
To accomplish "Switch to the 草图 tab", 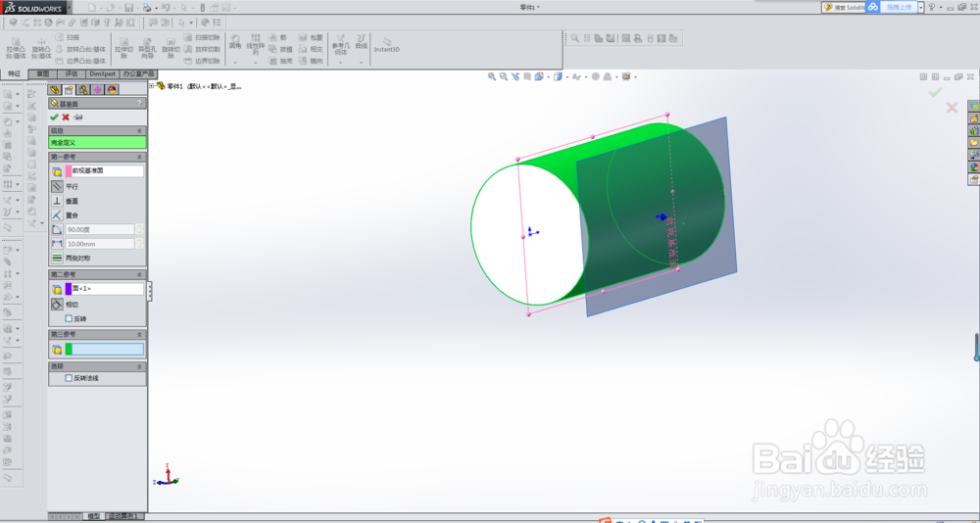I will 42,73.
